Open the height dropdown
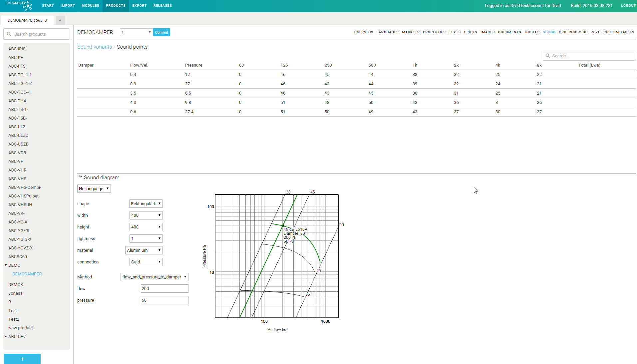This screenshot has height=364, width=637. point(146,227)
